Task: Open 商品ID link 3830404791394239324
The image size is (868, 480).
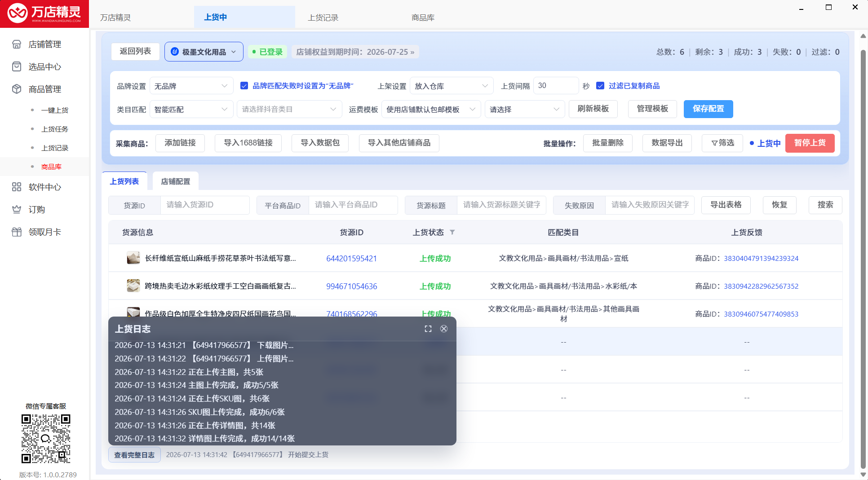Action: 761,258
